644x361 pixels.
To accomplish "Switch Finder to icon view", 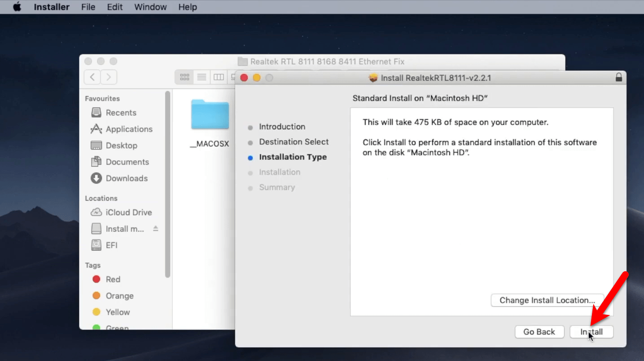I will tap(184, 77).
